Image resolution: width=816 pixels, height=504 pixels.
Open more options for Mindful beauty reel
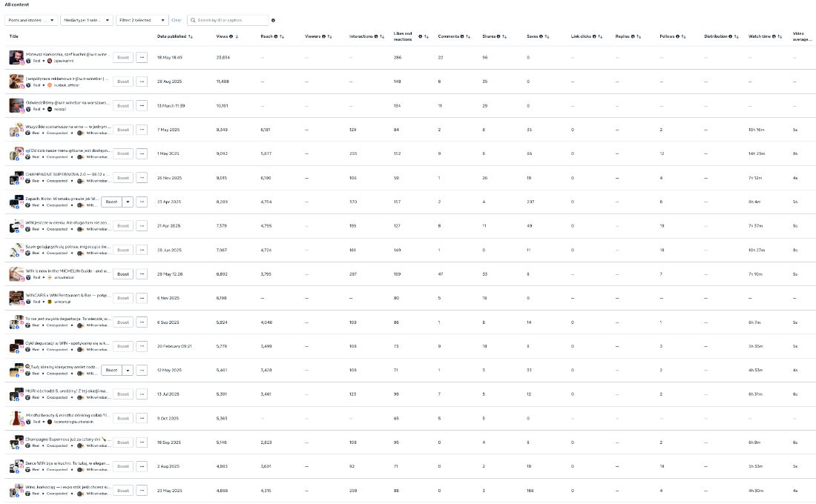click(142, 418)
